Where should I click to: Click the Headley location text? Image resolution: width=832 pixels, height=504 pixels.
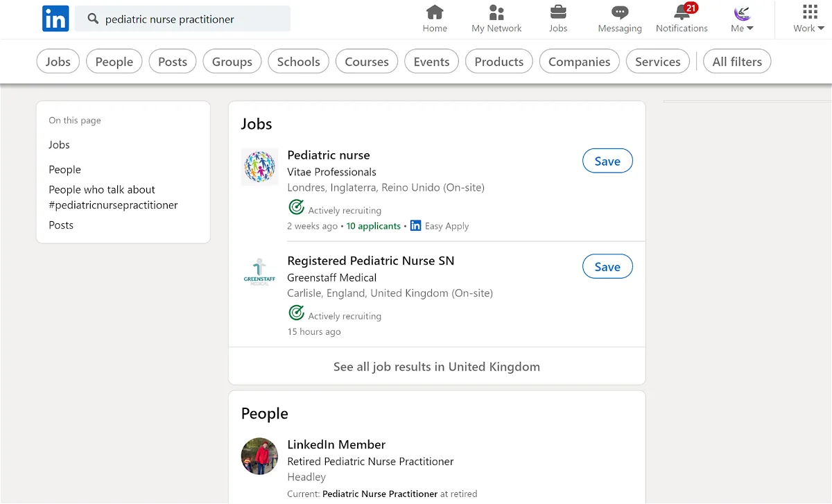[306, 477]
